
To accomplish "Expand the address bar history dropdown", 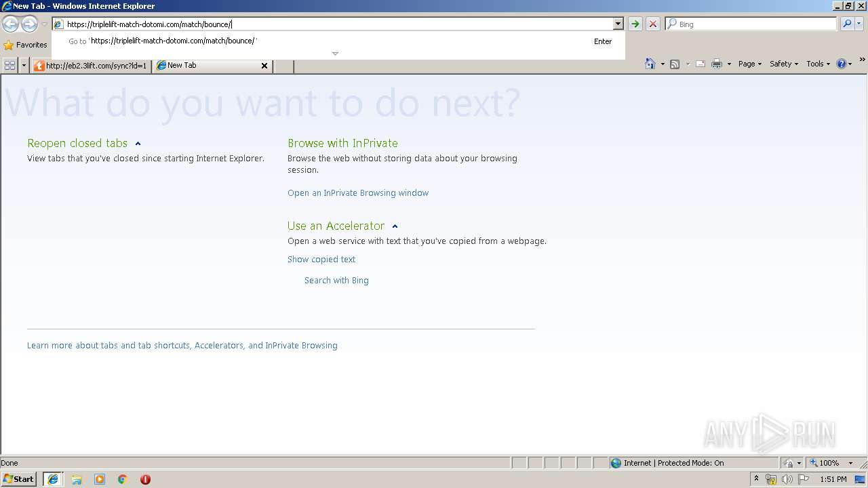I will tap(618, 24).
